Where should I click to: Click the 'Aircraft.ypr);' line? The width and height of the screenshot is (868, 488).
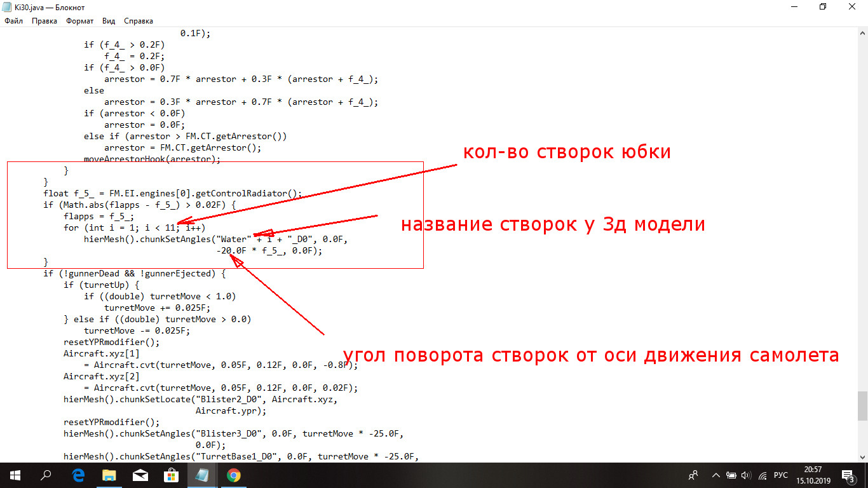click(x=231, y=411)
